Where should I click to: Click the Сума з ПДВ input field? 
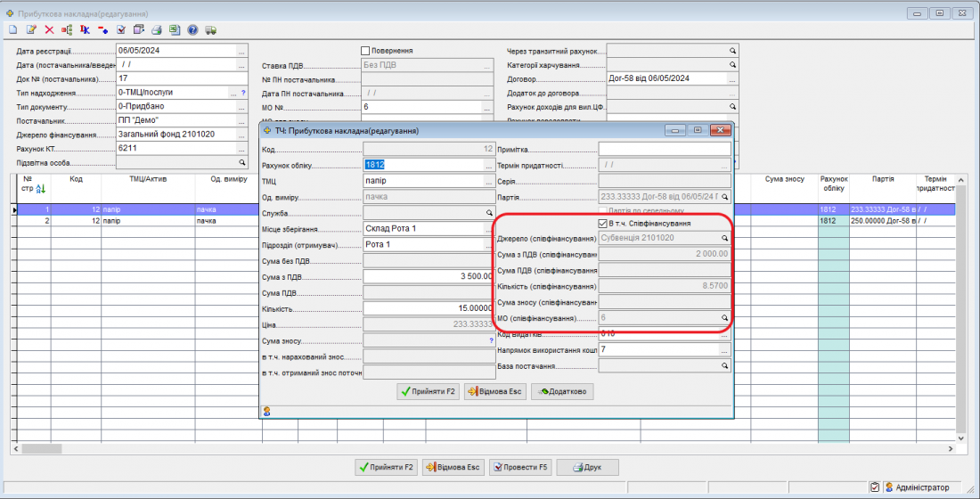pos(428,277)
